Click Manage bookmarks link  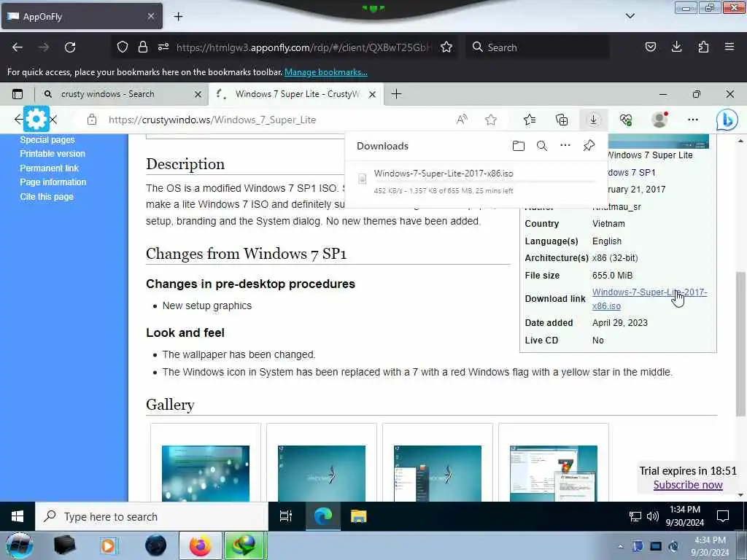(x=326, y=72)
